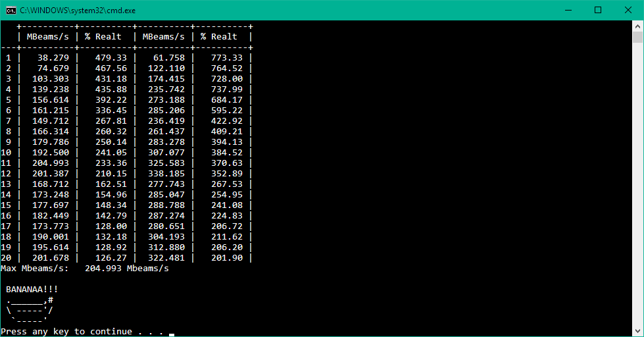This screenshot has width=644, height=337.
Task: Minimize the cmd.exe window
Action: pyautogui.click(x=568, y=11)
